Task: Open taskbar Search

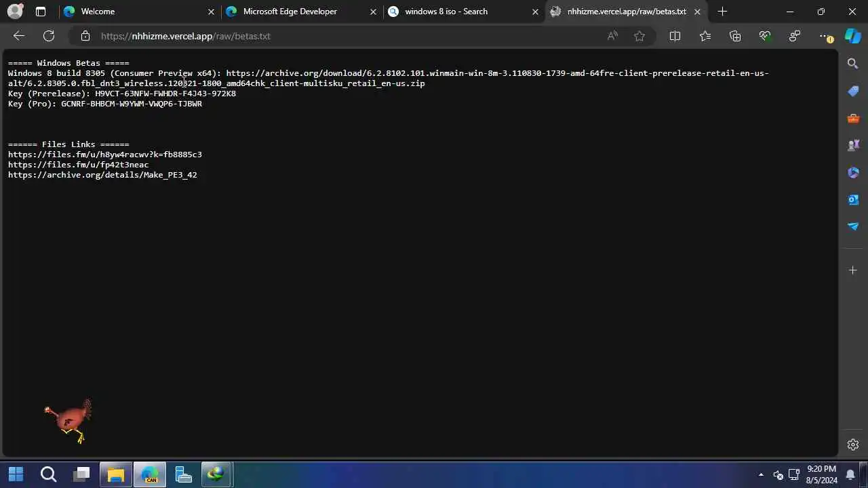Action: coord(48,474)
